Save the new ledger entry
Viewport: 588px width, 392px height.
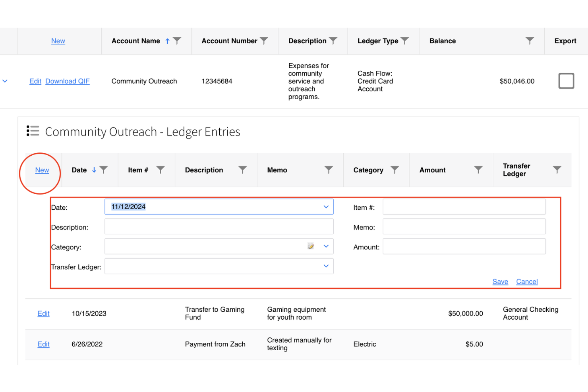pyautogui.click(x=500, y=282)
